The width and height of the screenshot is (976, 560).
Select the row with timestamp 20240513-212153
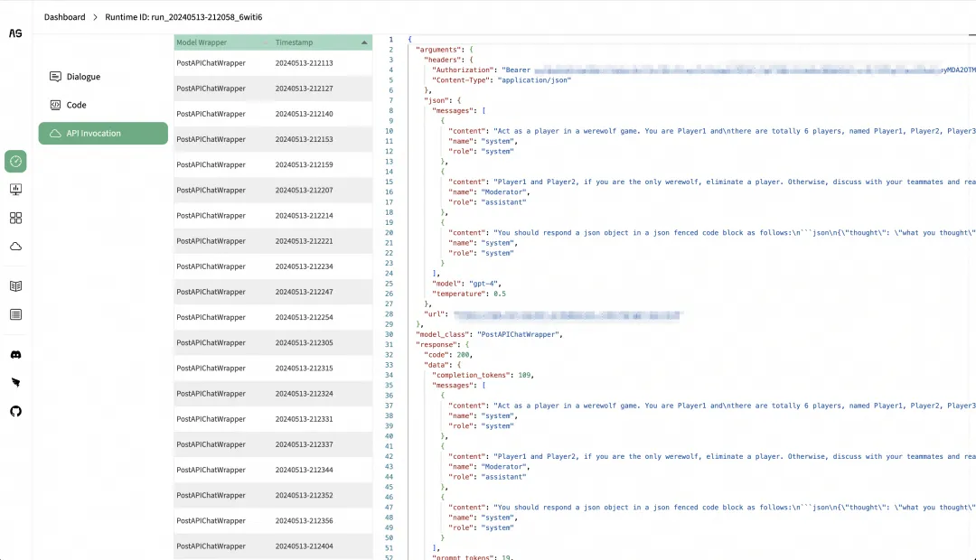pos(273,139)
